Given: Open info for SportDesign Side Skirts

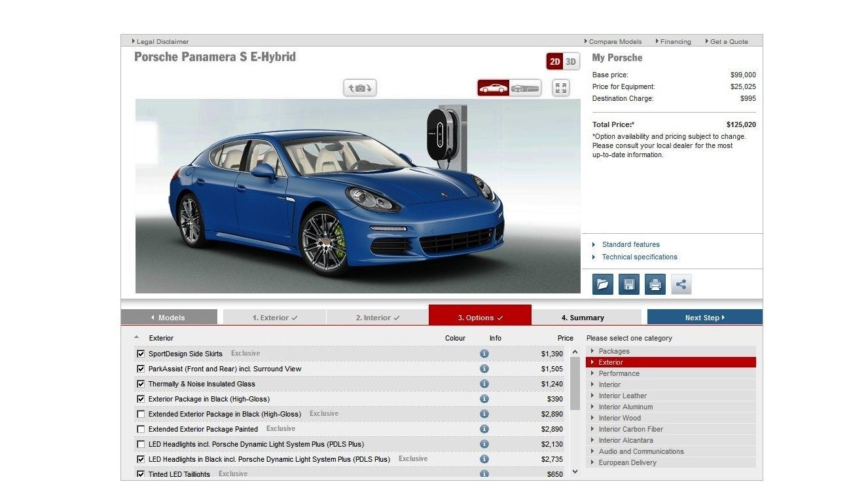Looking at the screenshot, I should tap(484, 354).
